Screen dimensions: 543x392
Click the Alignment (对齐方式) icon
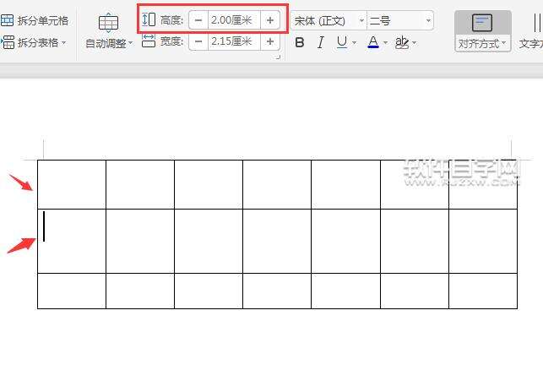tap(482, 23)
